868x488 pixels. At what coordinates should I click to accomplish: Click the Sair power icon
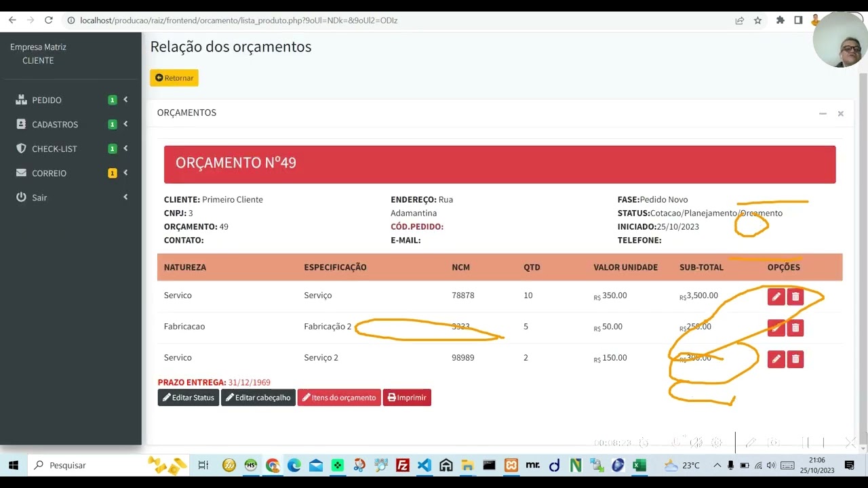coord(21,197)
